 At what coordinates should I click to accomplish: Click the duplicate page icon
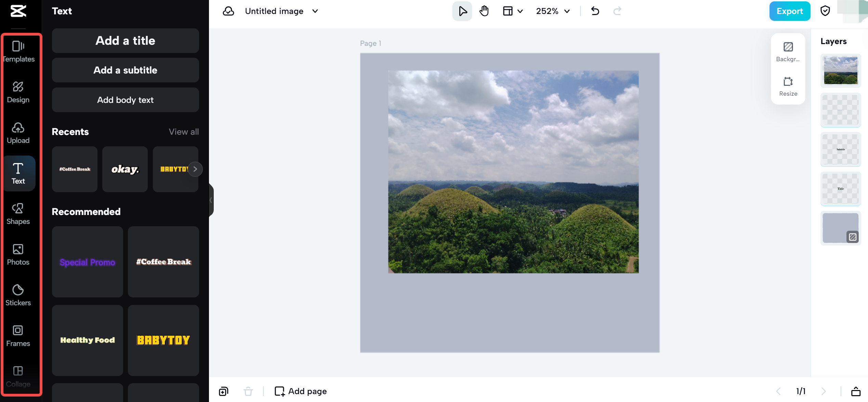pos(224,391)
